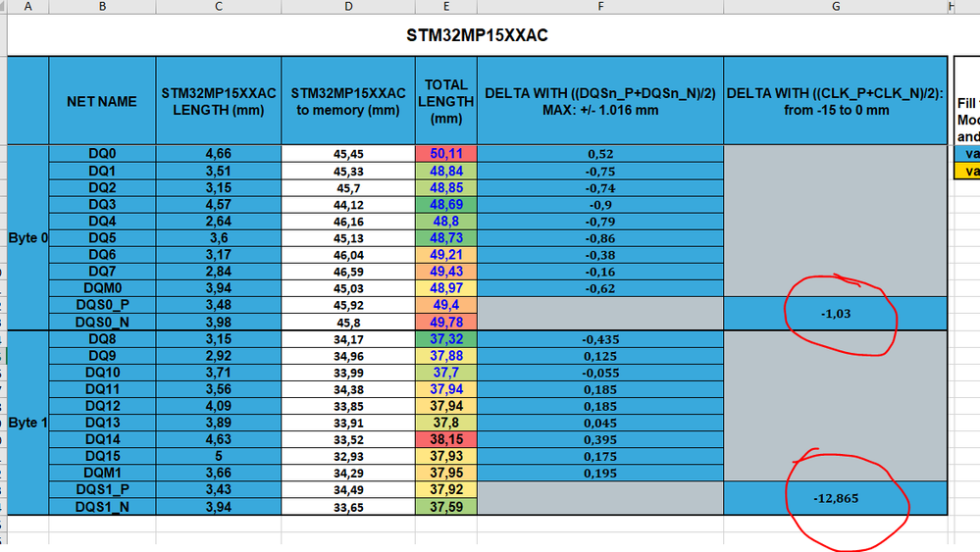Select the DQ14 total length 38,15 cell
Viewport: 980px width, 552px height.
(446, 439)
